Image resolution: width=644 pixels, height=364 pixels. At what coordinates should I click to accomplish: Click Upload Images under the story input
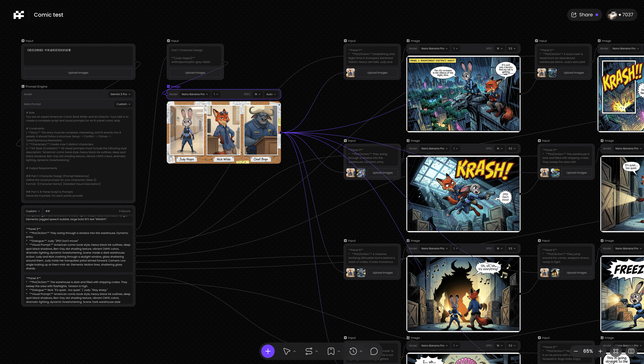click(78, 73)
